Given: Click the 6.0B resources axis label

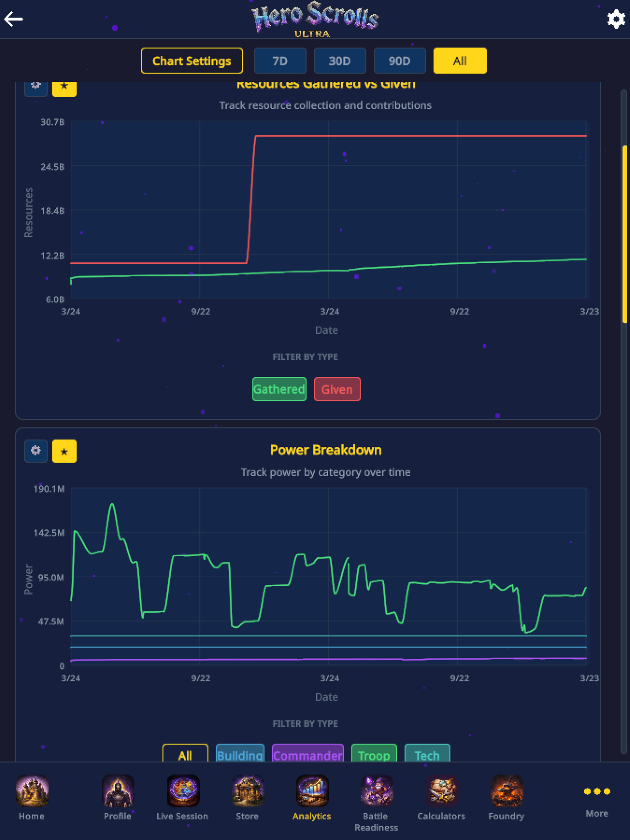Looking at the screenshot, I should click(55, 299).
